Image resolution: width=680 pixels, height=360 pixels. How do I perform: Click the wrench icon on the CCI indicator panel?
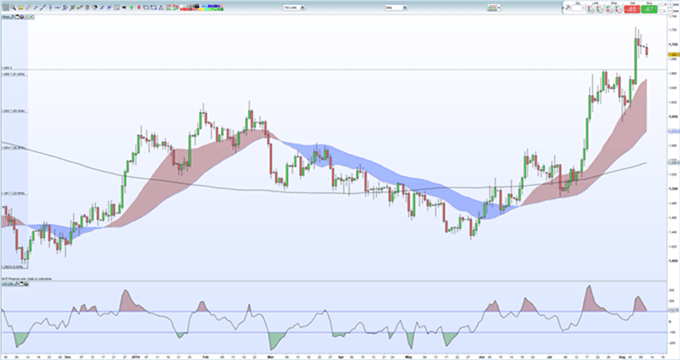[17, 284]
